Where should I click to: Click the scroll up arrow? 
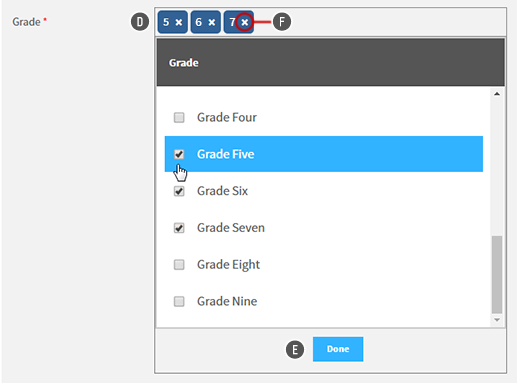497,94
